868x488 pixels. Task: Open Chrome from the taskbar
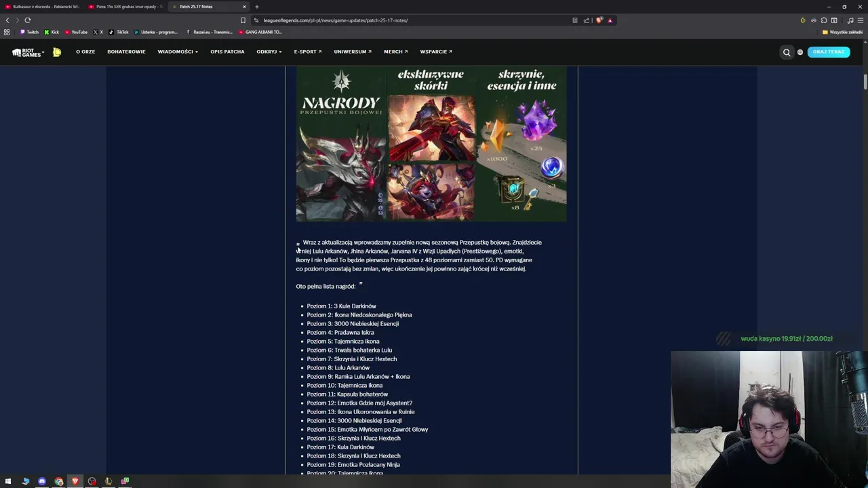(59, 481)
